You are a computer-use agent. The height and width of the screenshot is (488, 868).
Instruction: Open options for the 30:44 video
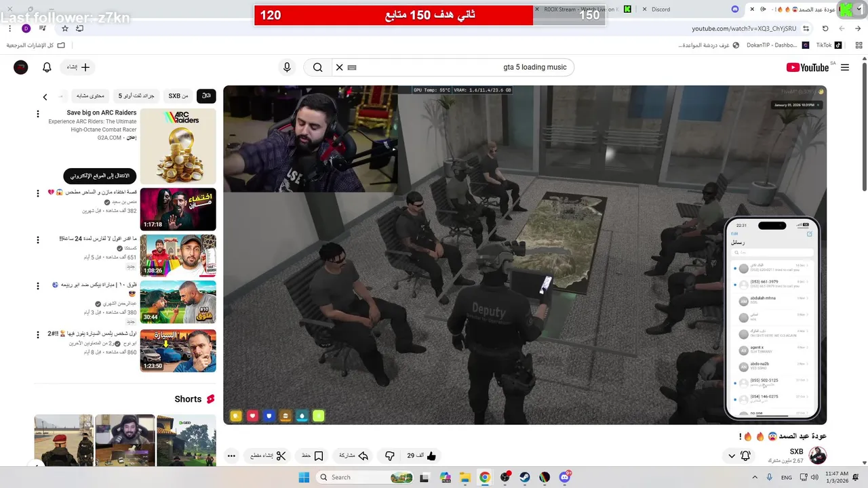[38, 287]
